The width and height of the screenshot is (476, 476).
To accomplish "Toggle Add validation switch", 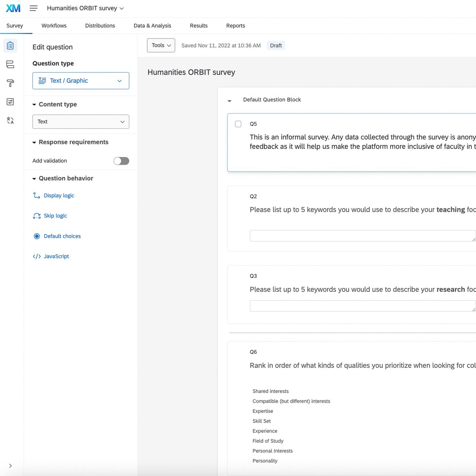I will click(121, 161).
